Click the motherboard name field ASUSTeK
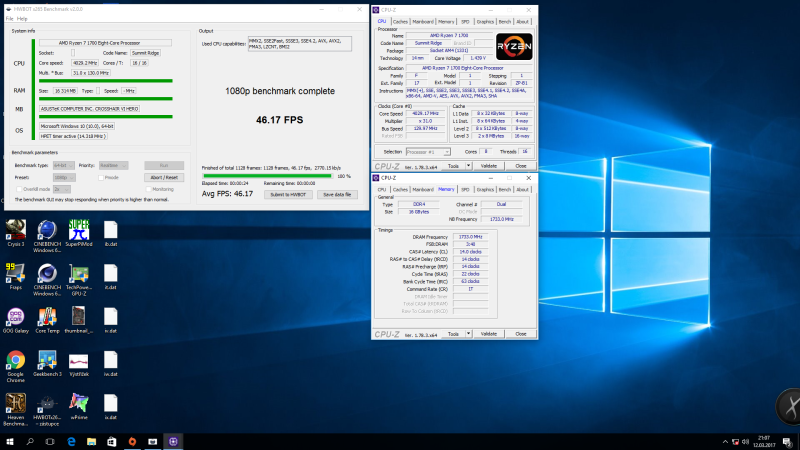 point(89,109)
